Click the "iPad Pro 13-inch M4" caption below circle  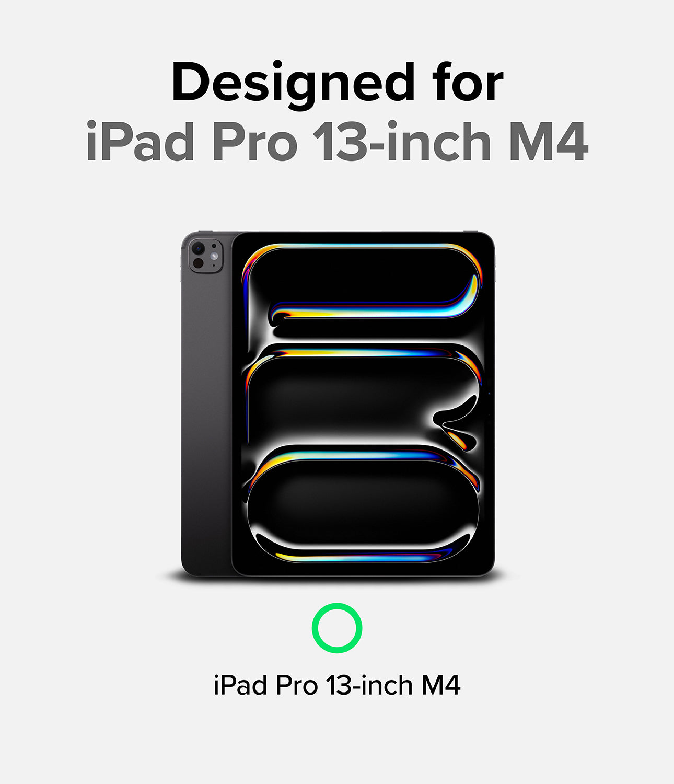tap(337, 685)
